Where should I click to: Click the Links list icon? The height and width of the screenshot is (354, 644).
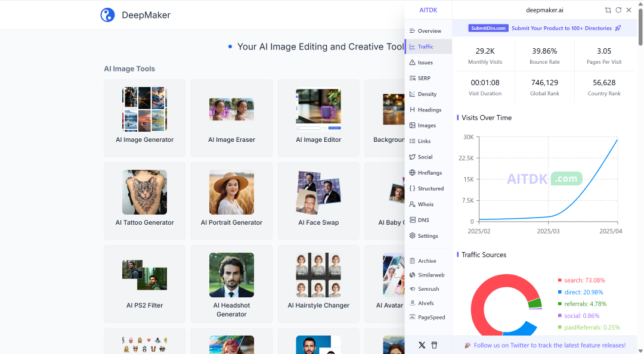[x=413, y=141]
